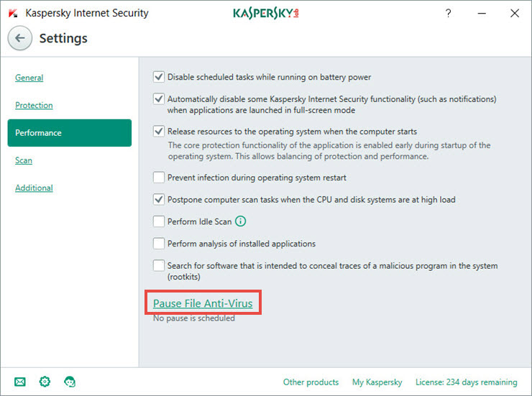Select the Scan settings section

pos(24,160)
